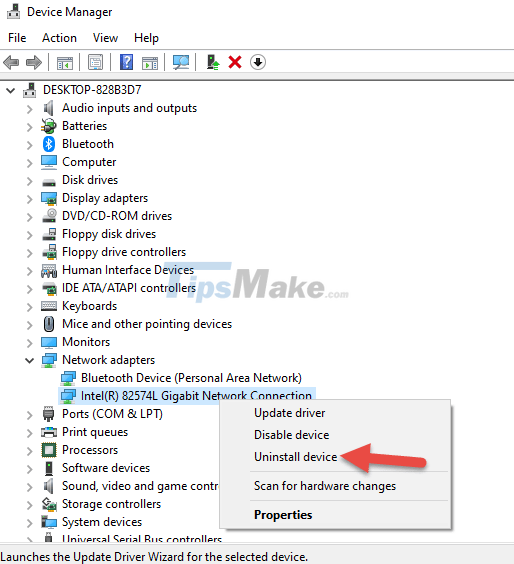Choose Update driver from the context menu

coord(335,413)
